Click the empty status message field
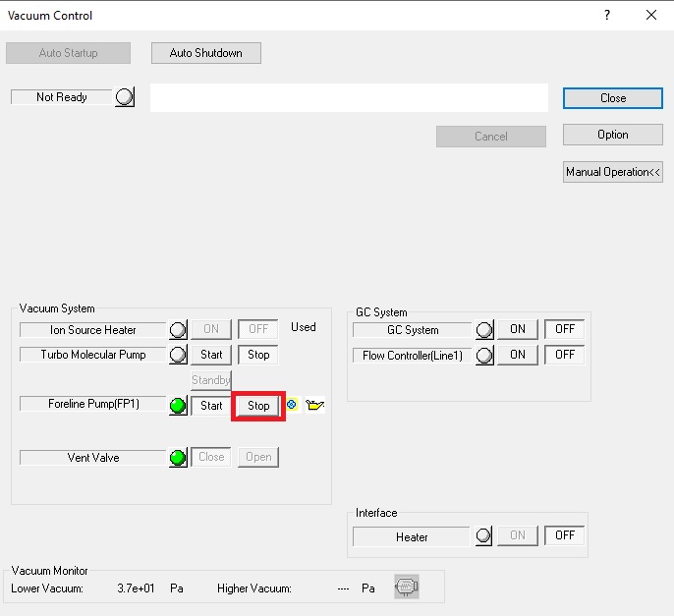674x616 pixels. click(x=349, y=98)
